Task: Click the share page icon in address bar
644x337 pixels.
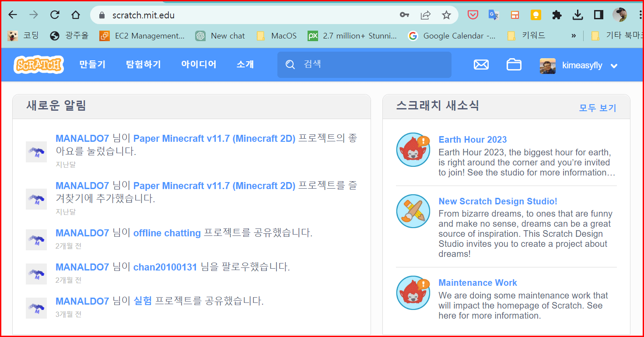Action: tap(425, 15)
